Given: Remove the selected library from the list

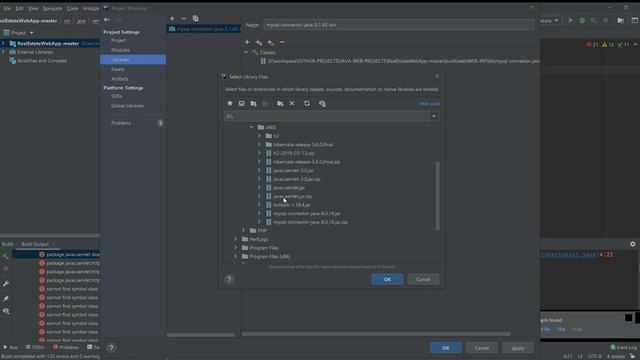Looking at the screenshot, I should [x=184, y=18].
